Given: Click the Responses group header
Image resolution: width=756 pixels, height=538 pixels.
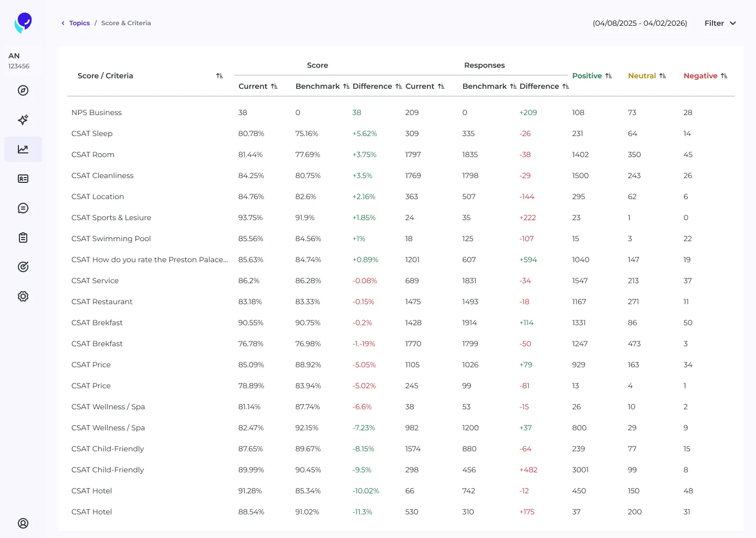Looking at the screenshot, I should tap(485, 65).
